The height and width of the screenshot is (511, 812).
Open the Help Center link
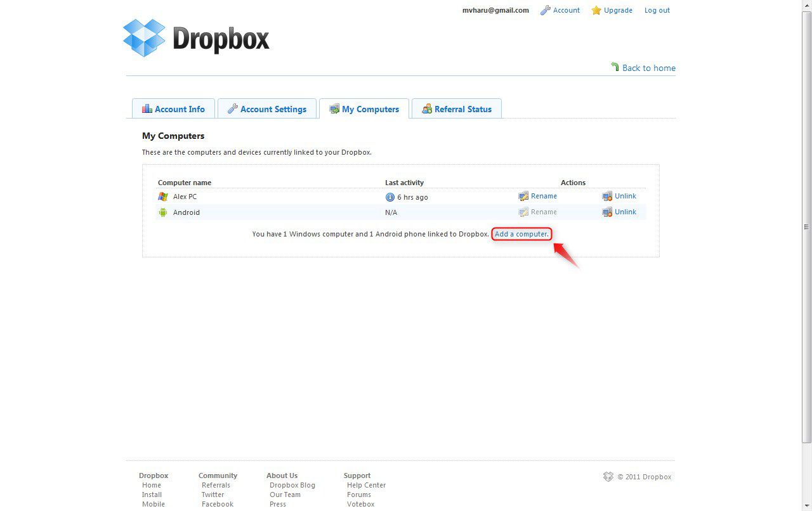367,485
